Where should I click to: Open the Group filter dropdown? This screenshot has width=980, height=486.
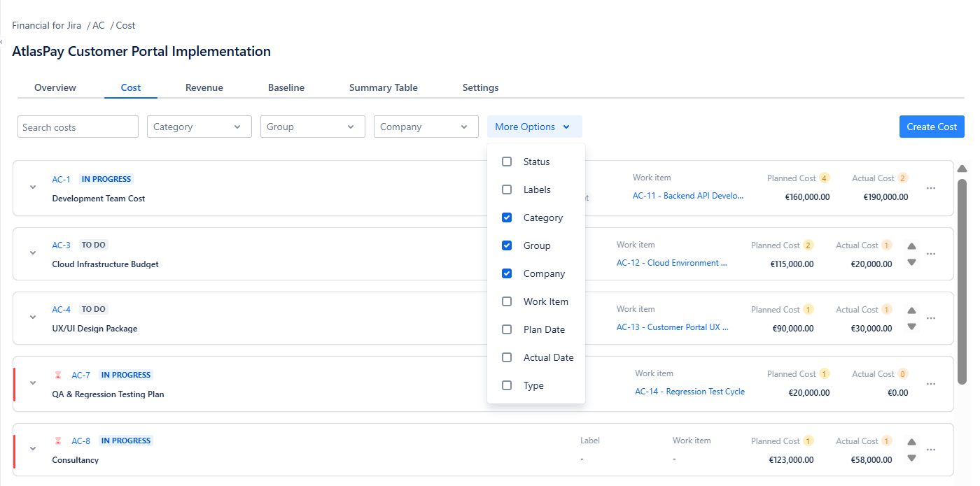(x=313, y=127)
